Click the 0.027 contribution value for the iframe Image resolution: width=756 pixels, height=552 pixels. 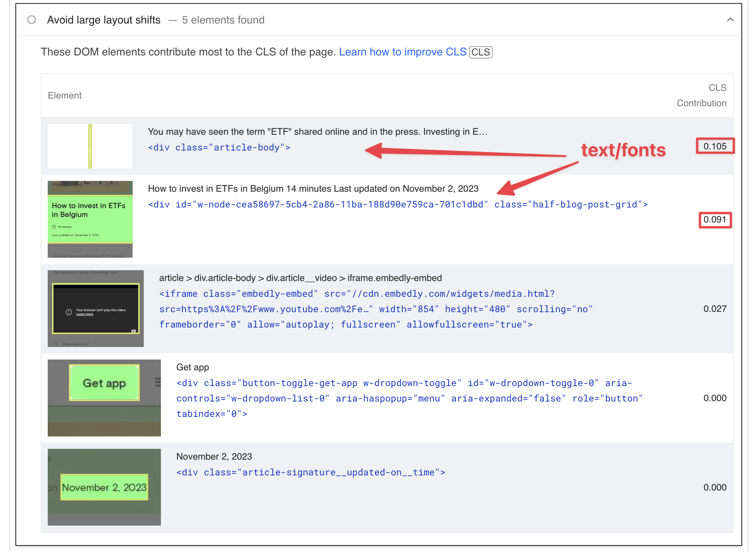pyautogui.click(x=715, y=308)
